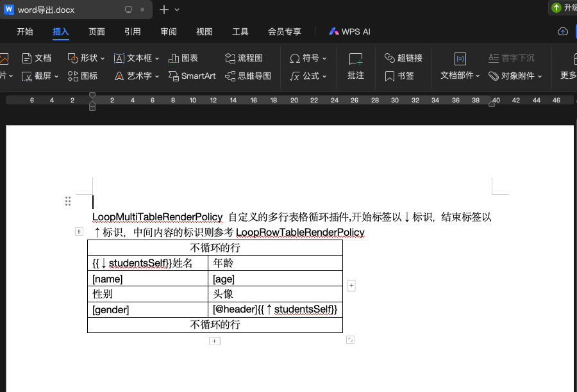The image size is (577, 392).
Task: Expand the Text Box (文本框) dropdown
Action: point(157,58)
